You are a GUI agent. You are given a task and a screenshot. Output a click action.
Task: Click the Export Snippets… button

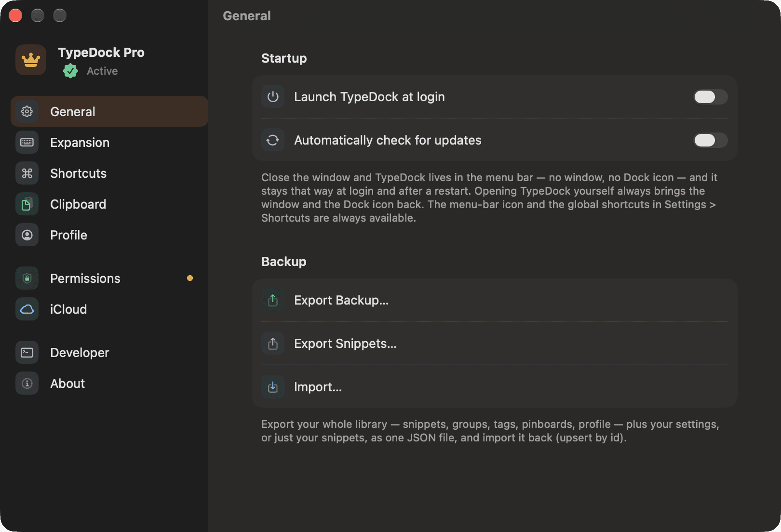495,343
